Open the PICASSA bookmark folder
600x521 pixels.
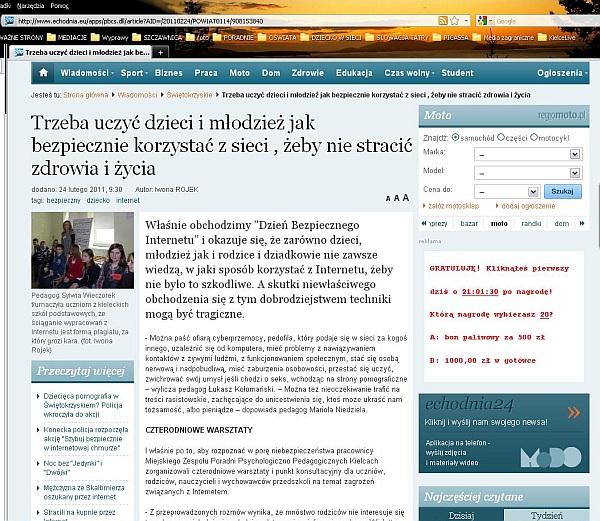tap(450, 37)
